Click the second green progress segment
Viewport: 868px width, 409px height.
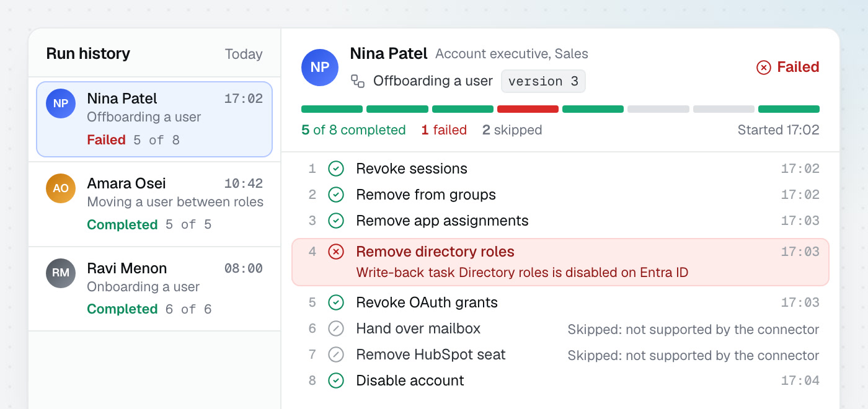click(397, 109)
